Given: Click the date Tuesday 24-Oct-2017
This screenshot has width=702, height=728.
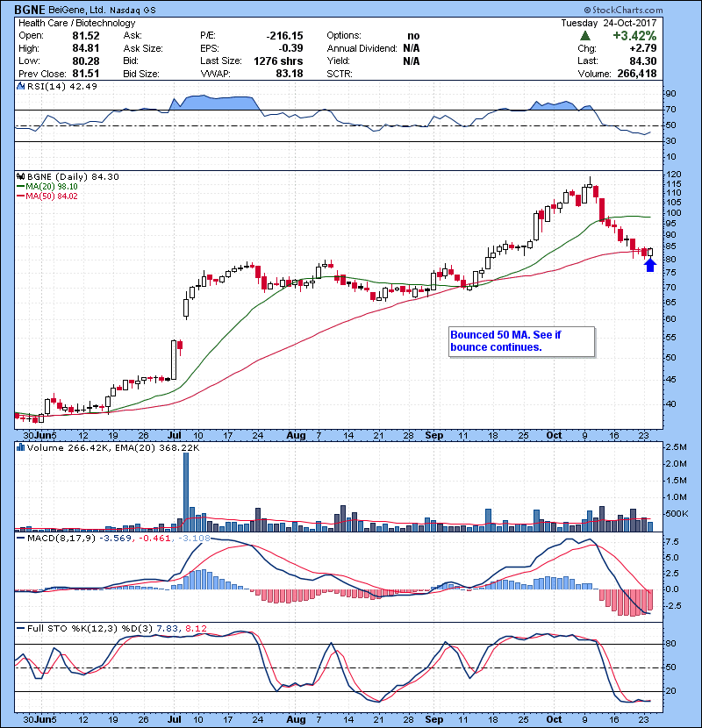Looking at the screenshot, I should tap(609, 23).
